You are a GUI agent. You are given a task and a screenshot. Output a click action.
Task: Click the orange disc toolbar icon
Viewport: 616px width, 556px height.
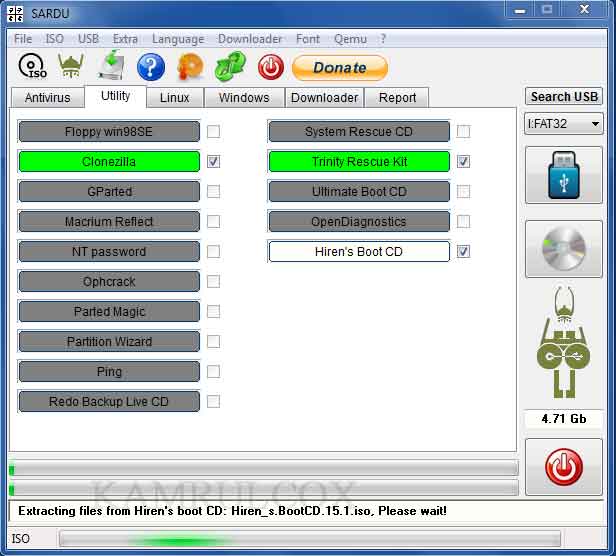coord(191,67)
